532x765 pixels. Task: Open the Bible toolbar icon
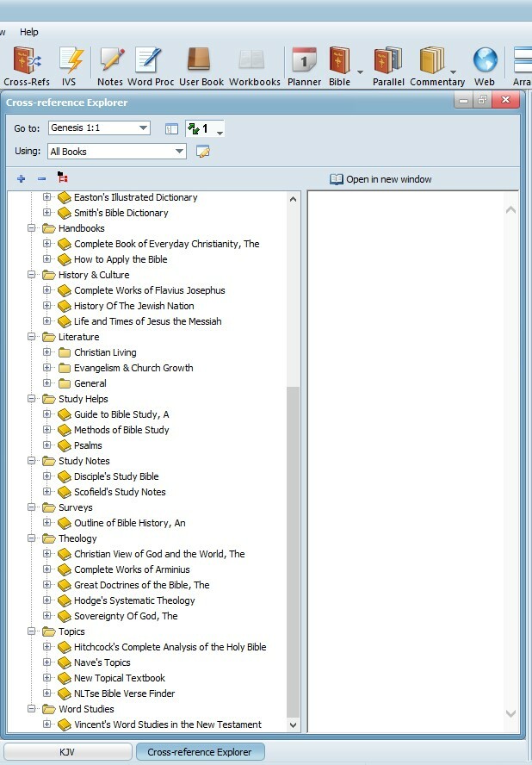coord(339,66)
